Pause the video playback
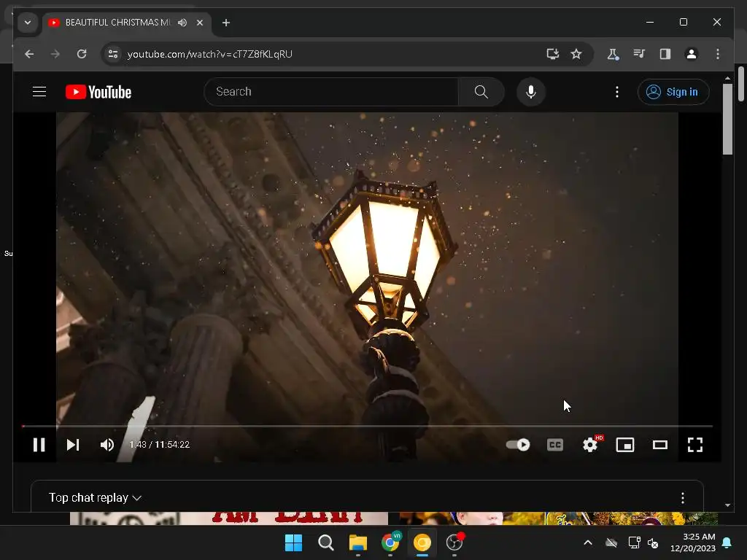Image resolution: width=747 pixels, height=560 pixels. (x=39, y=445)
